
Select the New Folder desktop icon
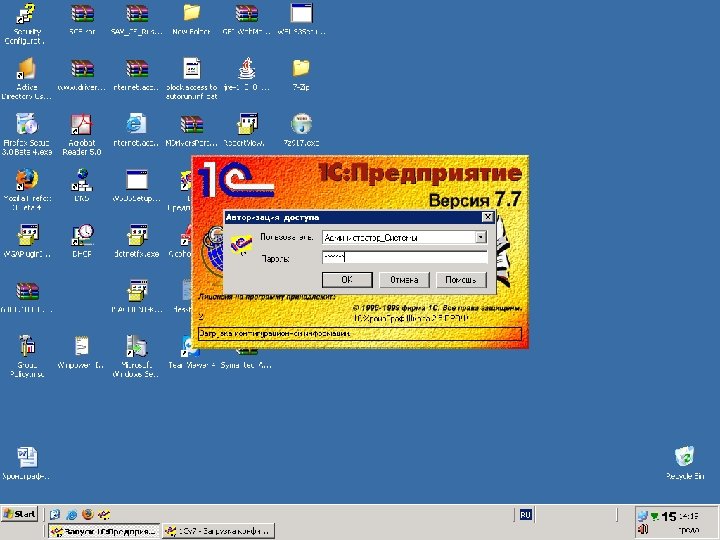pyautogui.click(x=191, y=18)
